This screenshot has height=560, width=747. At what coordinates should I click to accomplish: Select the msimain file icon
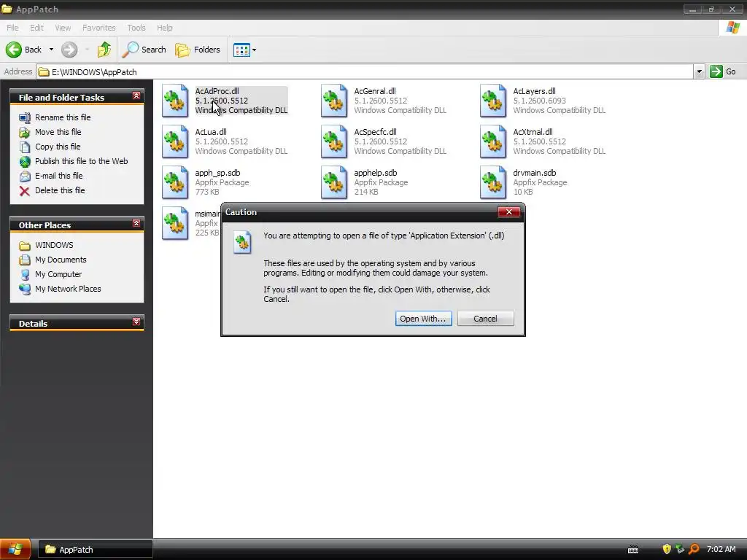click(x=175, y=223)
